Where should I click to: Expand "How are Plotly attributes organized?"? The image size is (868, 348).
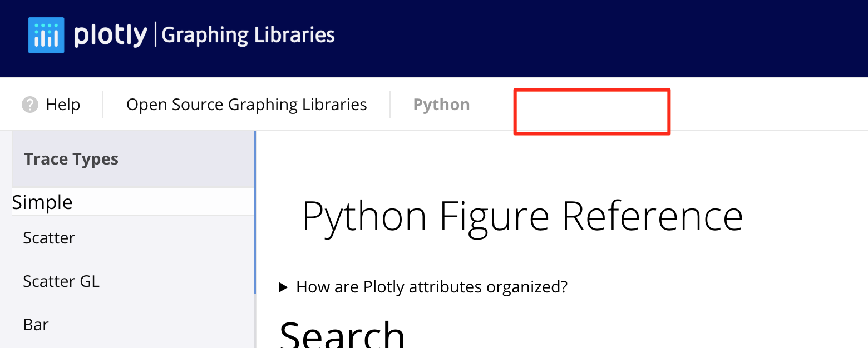coord(432,287)
